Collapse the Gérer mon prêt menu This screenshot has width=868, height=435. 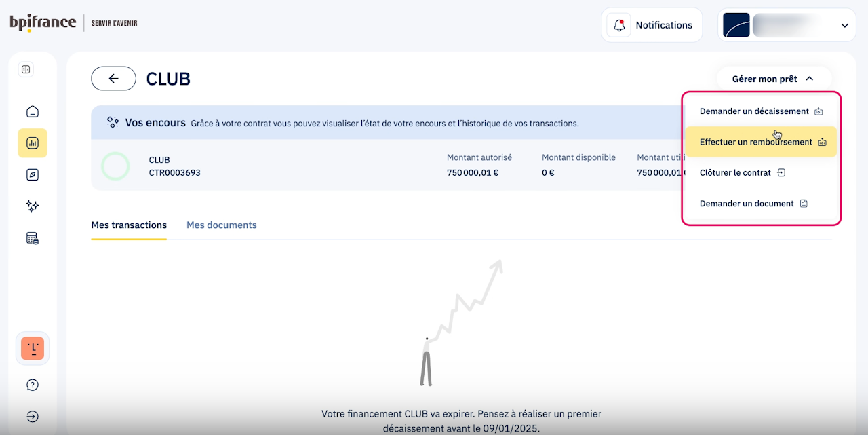773,79
